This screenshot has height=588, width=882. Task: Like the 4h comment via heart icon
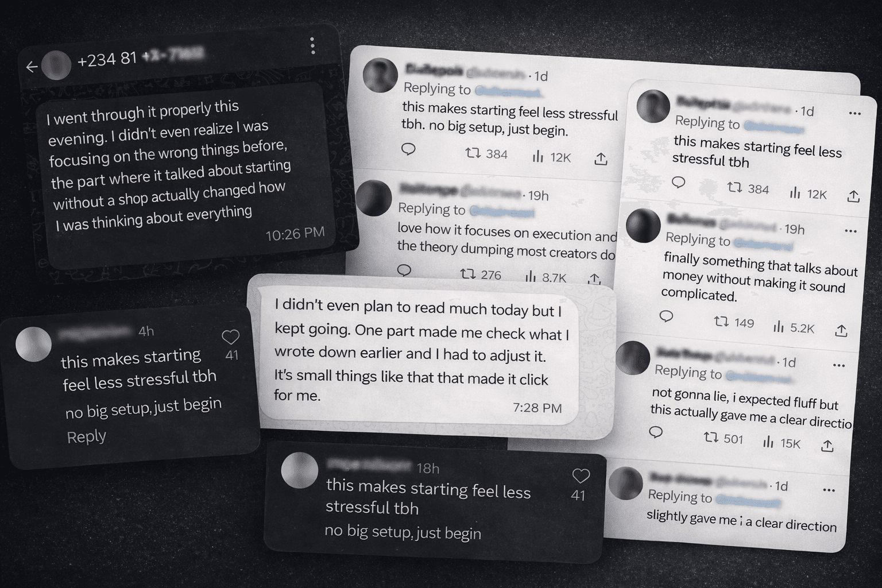[x=230, y=337]
